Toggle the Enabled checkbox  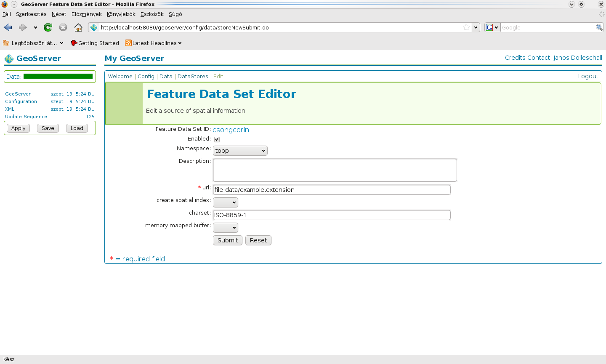217,139
